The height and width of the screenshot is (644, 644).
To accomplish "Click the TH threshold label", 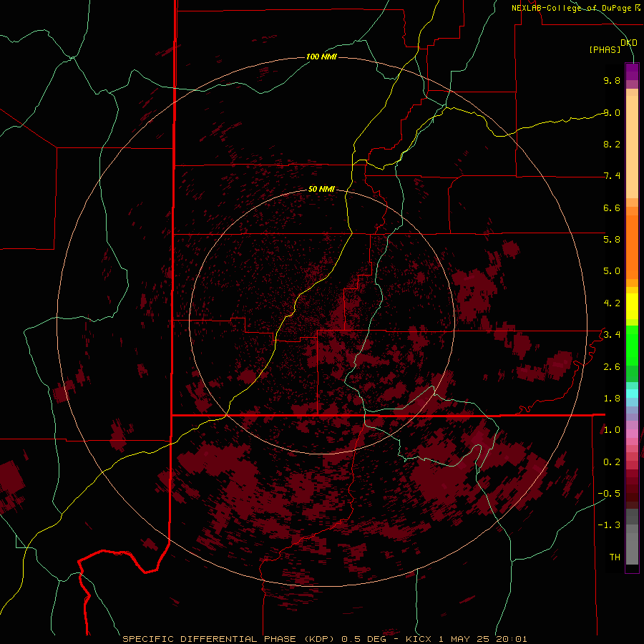I will tap(615, 557).
